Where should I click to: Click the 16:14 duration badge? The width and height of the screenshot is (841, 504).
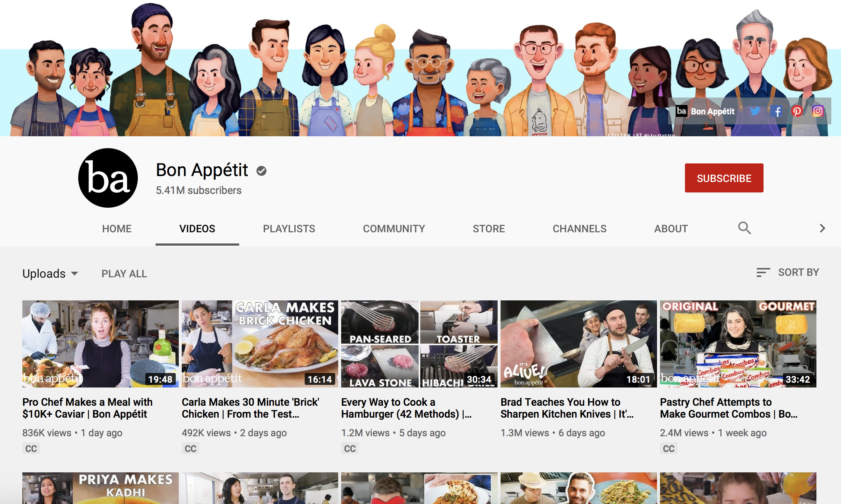click(x=320, y=379)
